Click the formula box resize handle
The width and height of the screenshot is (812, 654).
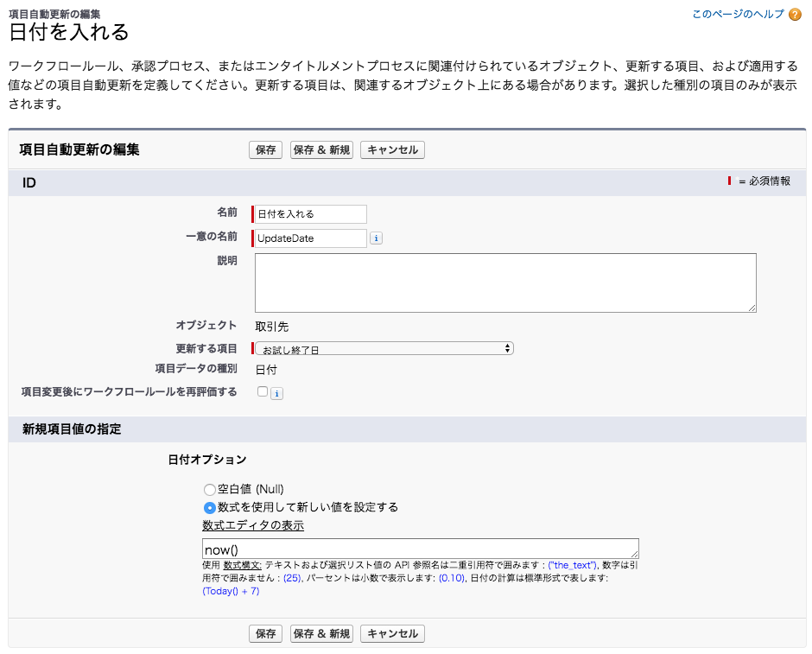[x=634, y=554]
